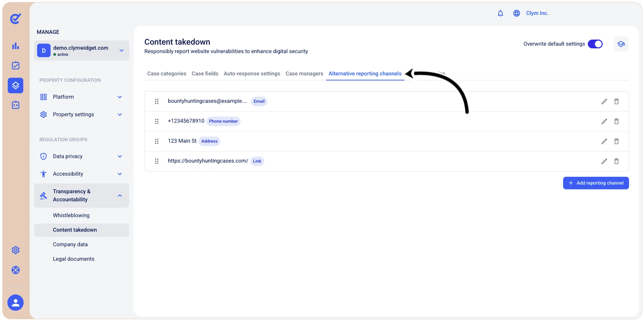Delete the +12345678910 phone channel

point(616,121)
